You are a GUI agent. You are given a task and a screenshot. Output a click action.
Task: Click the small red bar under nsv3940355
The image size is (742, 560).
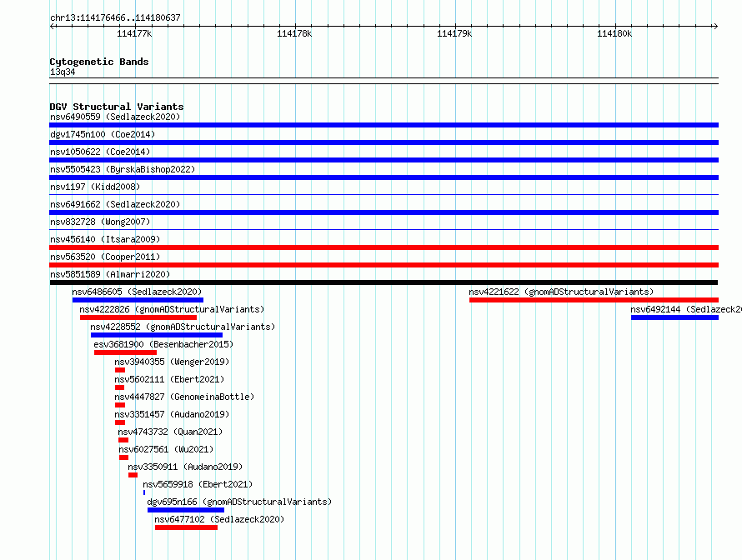point(120,370)
